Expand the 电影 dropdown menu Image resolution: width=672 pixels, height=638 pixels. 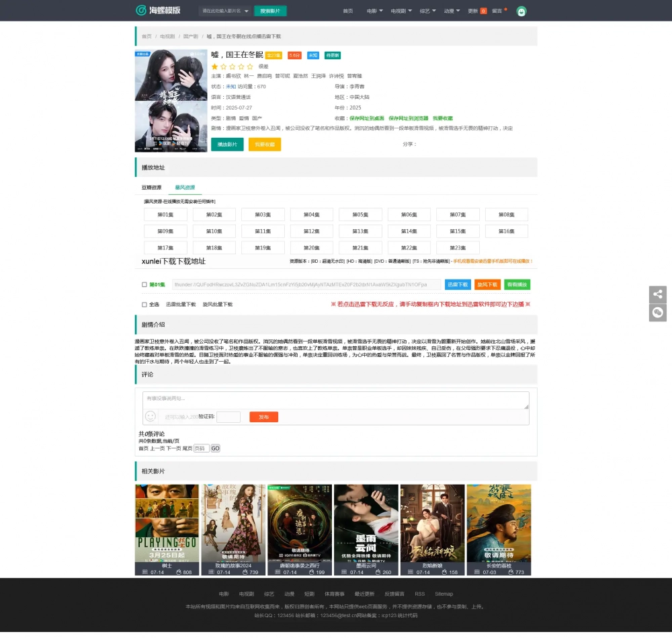[375, 11]
